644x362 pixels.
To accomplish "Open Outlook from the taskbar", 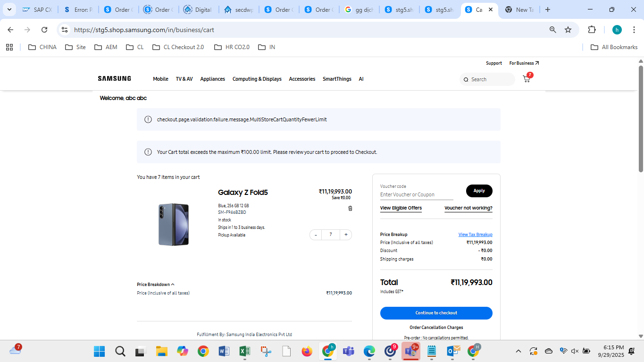I will 452,351.
